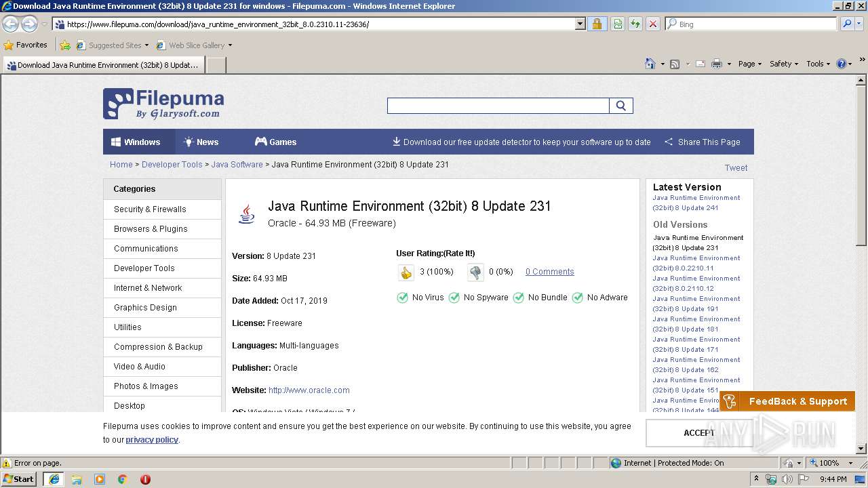Click the Add to Favorites Bar icon
The height and width of the screenshot is (488, 868).
65,45
